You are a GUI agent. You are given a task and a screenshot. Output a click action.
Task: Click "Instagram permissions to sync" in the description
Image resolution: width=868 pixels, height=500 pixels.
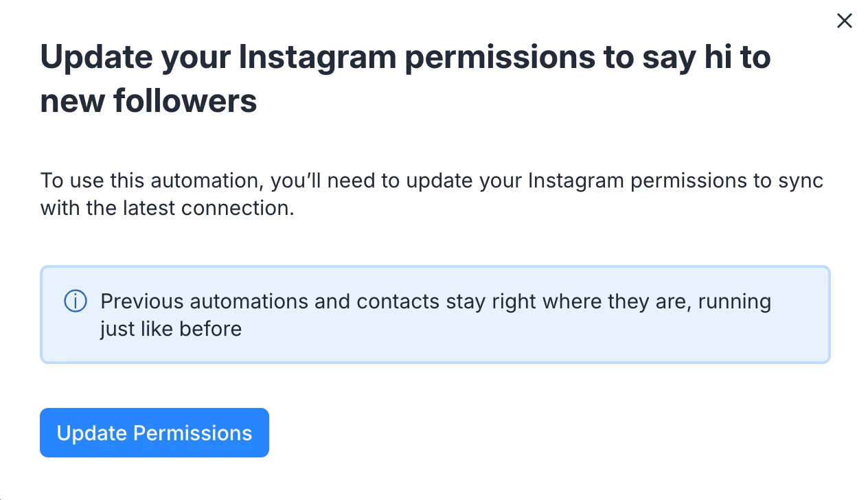coord(676,181)
